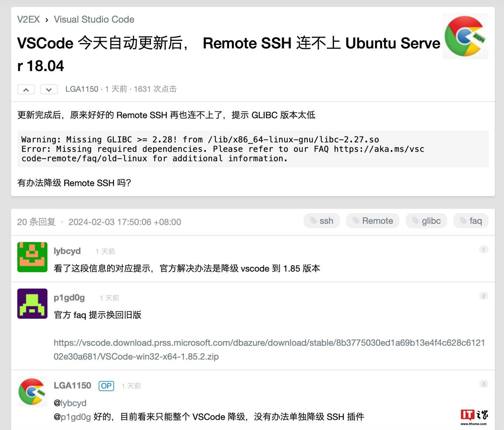Image resolution: width=504 pixels, height=430 pixels.
Task: Open V2EX home breadcrumb link
Action: (28, 19)
